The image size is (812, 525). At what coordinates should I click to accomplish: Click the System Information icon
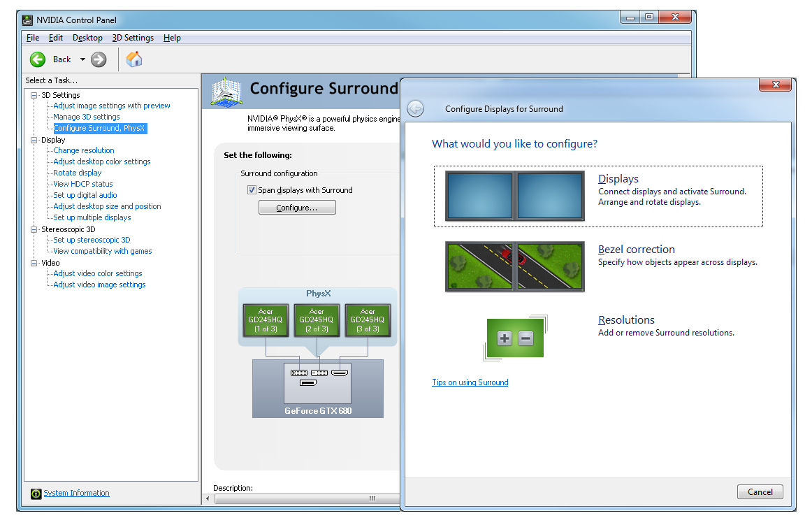36,494
